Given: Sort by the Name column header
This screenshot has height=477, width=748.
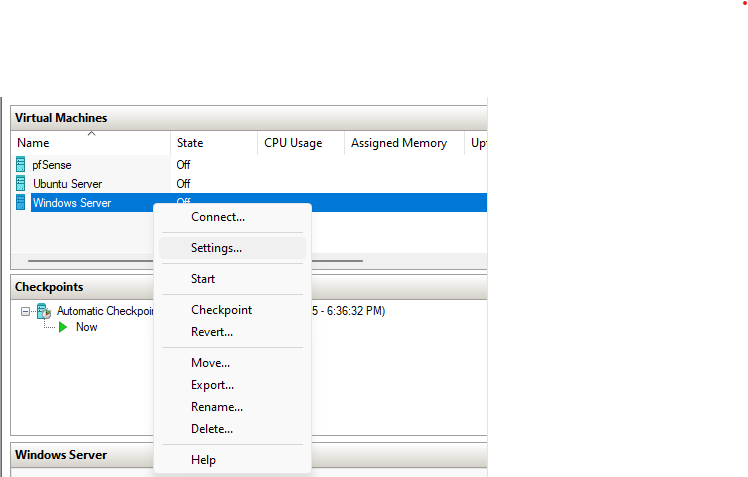Looking at the screenshot, I should pyautogui.click(x=90, y=143).
